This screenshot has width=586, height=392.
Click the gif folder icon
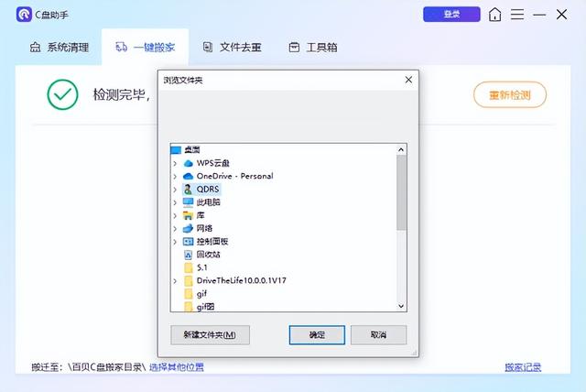[x=189, y=294]
